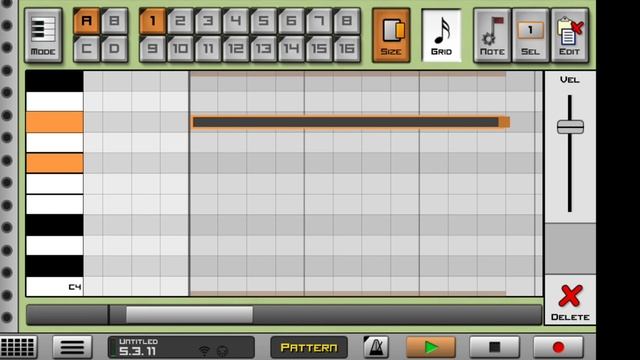This screenshot has height=360, width=640.
Task: Select pattern slot 2
Action: [180, 21]
